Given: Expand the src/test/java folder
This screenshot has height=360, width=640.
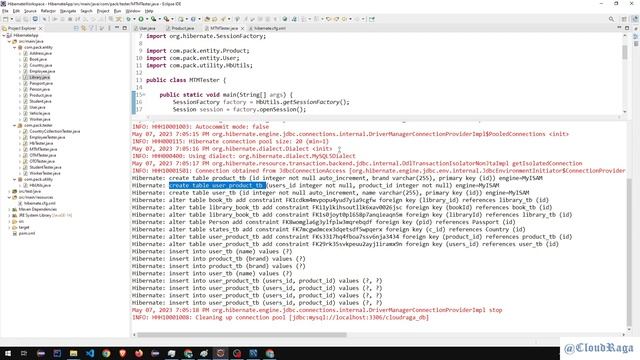Looking at the screenshot, I should click(x=9, y=191).
